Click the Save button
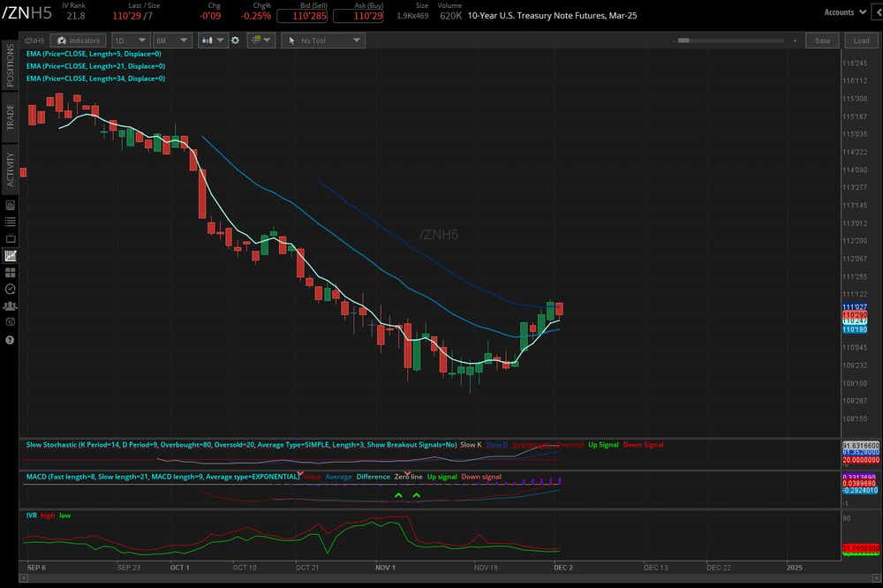This screenshot has height=588, width=883. pyautogui.click(x=822, y=40)
